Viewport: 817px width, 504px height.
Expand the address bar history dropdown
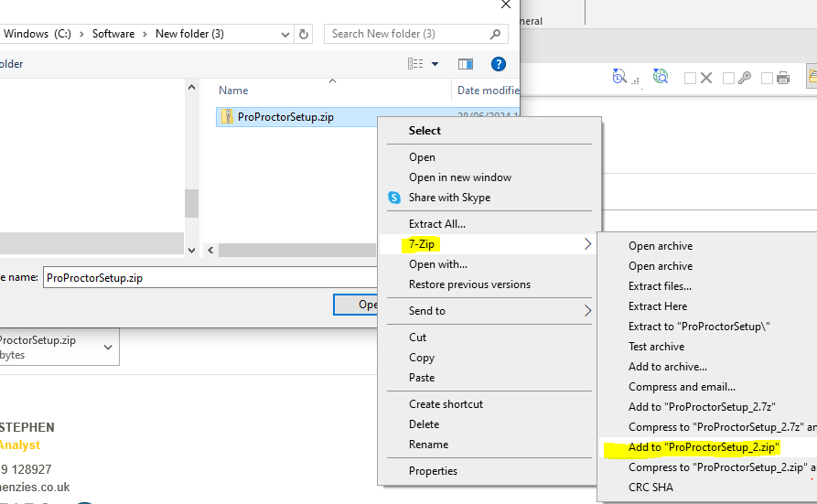point(285,34)
